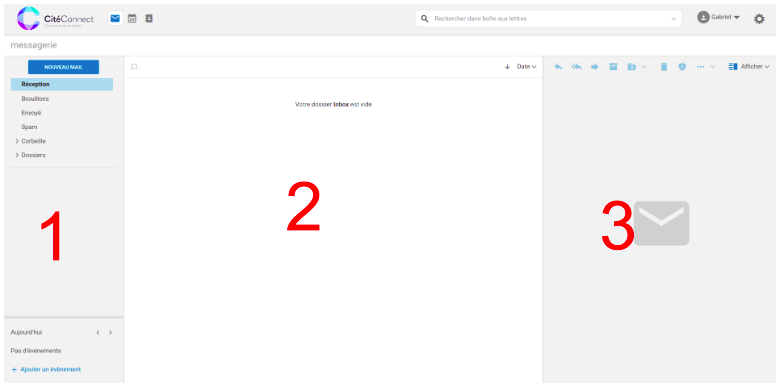The width and height of the screenshot is (783, 386).
Task: Click the Reply arrow icon
Action: pos(558,67)
